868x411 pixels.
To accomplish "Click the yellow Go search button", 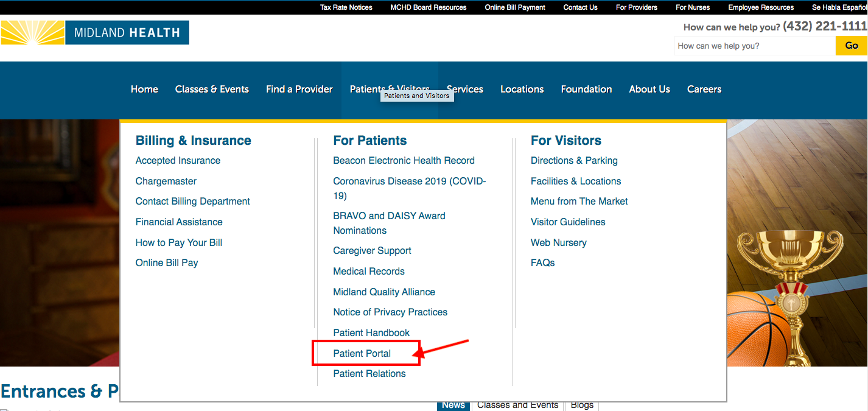I will coord(852,46).
